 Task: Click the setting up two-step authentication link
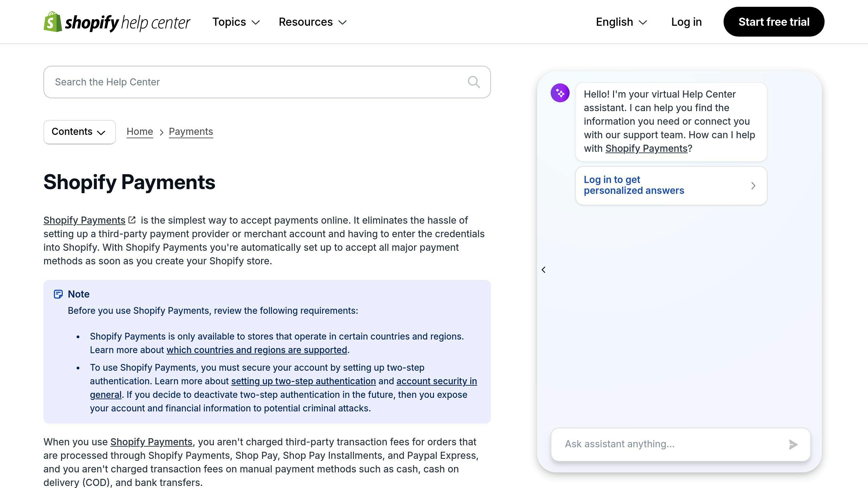pos(303,381)
